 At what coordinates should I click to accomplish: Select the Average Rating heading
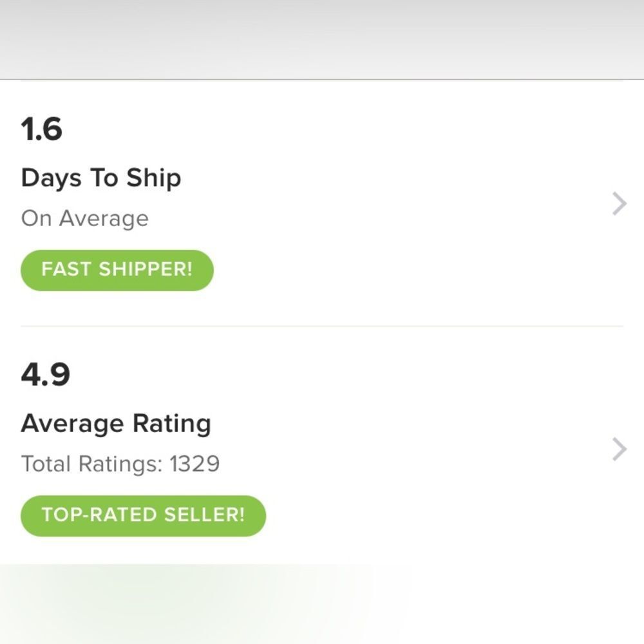(x=116, y=424)
